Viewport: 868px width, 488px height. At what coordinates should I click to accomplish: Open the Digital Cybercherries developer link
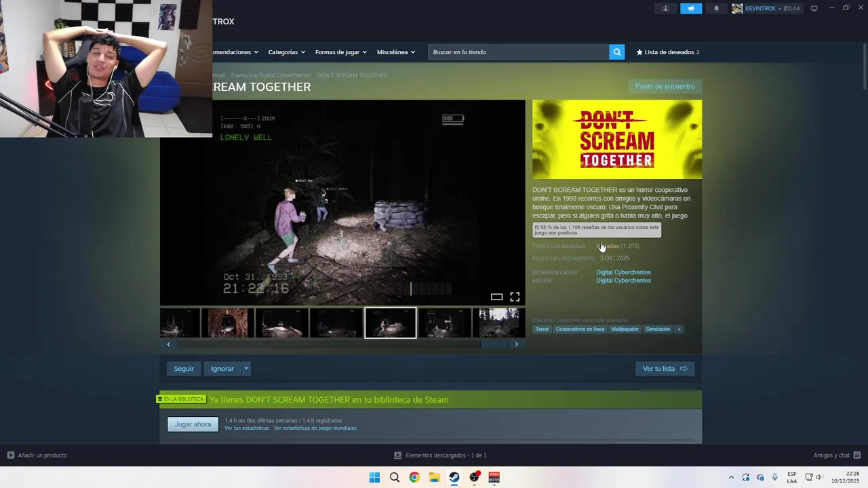point(623,272)
